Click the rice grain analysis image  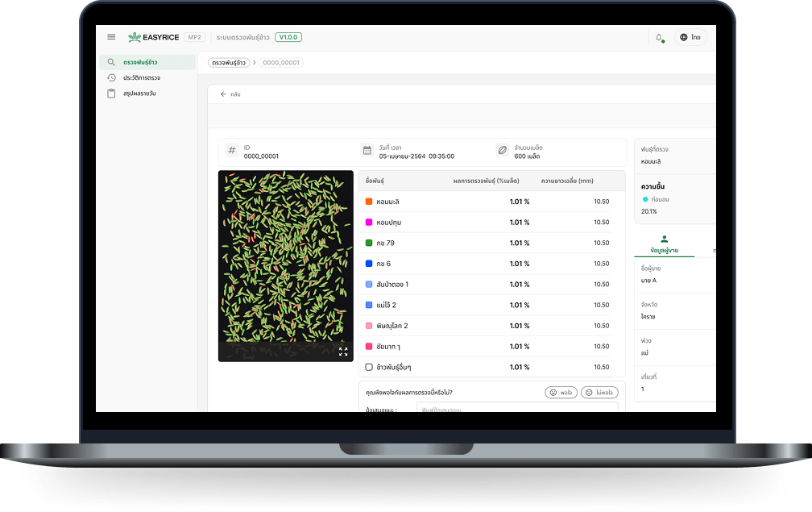[x=286, y=266]
